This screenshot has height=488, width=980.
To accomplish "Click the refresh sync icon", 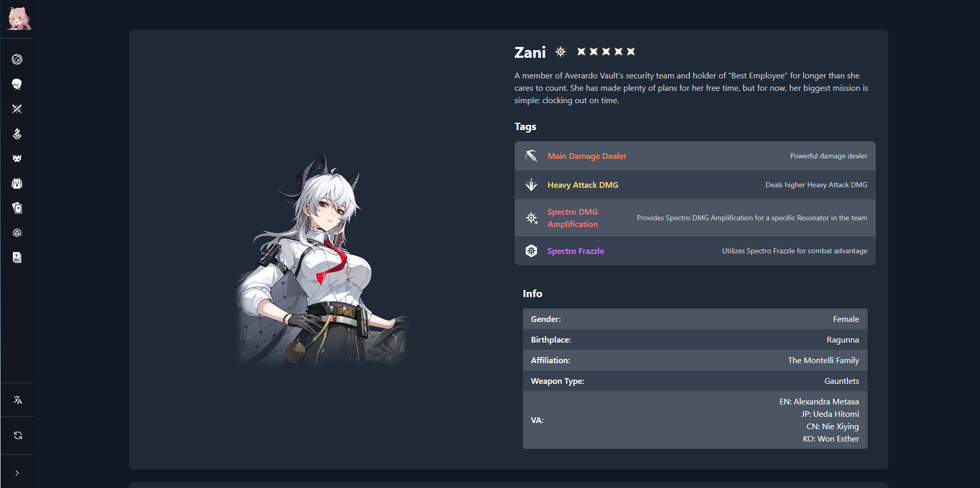I will [x=18, y=435].
